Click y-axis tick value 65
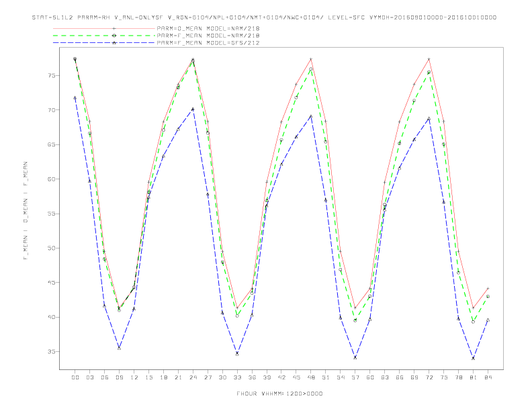This screenshot has width=532, height=411. pyautogui.click(x=52, y=144)
